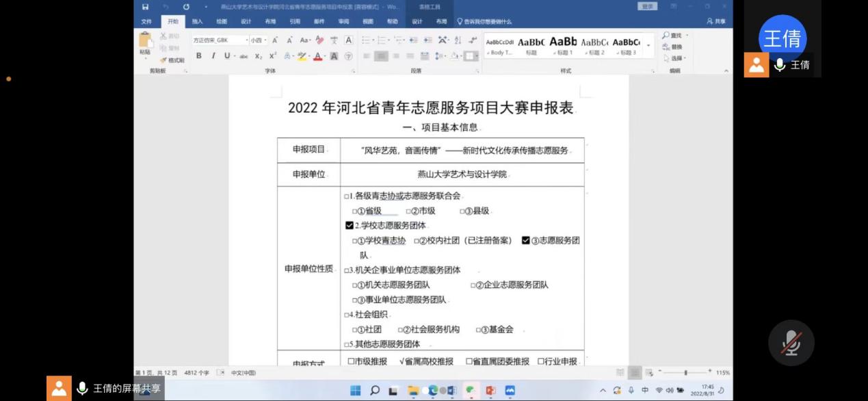Click the superscript X² icon
Image resolution: width=868 pixels, height=401 pixels.
pos(272,56)
